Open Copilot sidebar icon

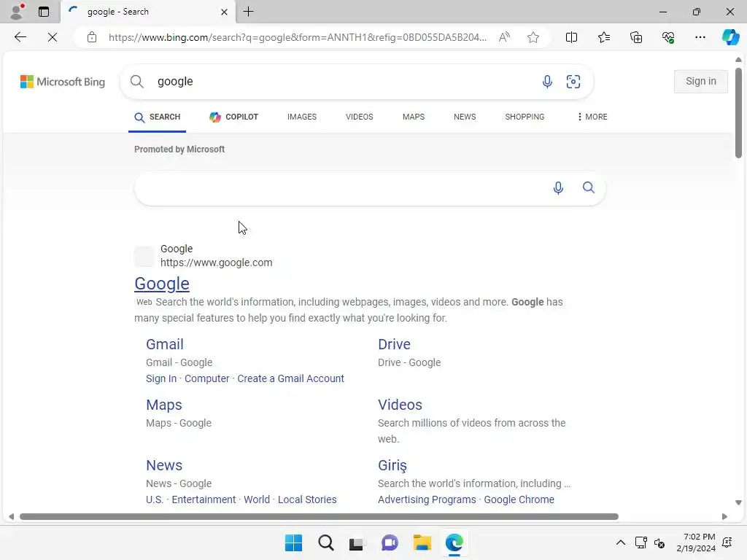pyautogui.click(x=729, y=37)
